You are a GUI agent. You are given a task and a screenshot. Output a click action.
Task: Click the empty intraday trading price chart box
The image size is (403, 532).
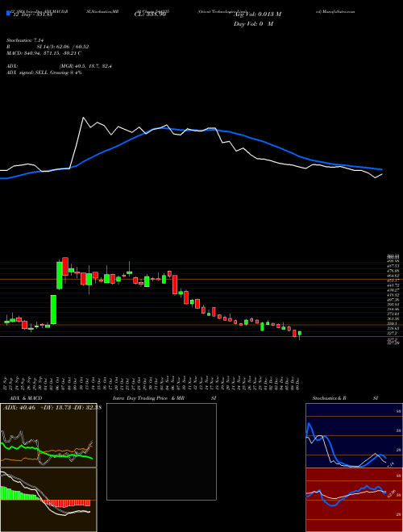(161, 451)
